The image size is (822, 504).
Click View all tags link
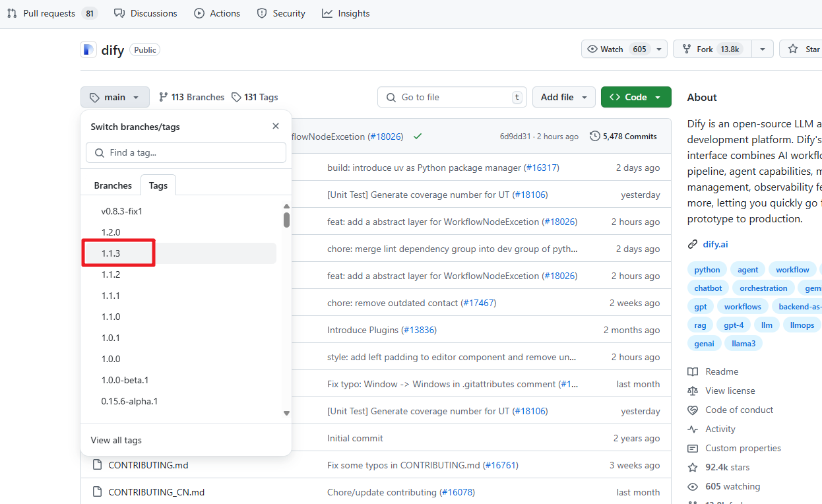(x=116, y=440)
